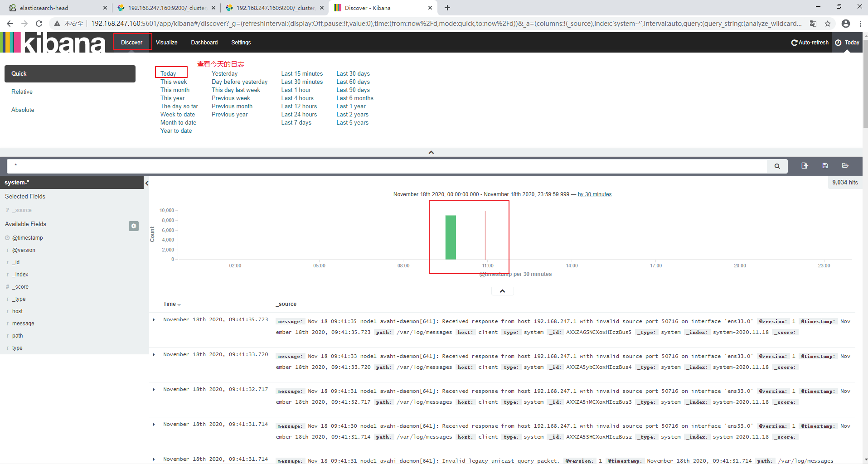This screenshot has width=868, height=464.
Task: Click the @timestamp field
Action: (x=28, y=238)
